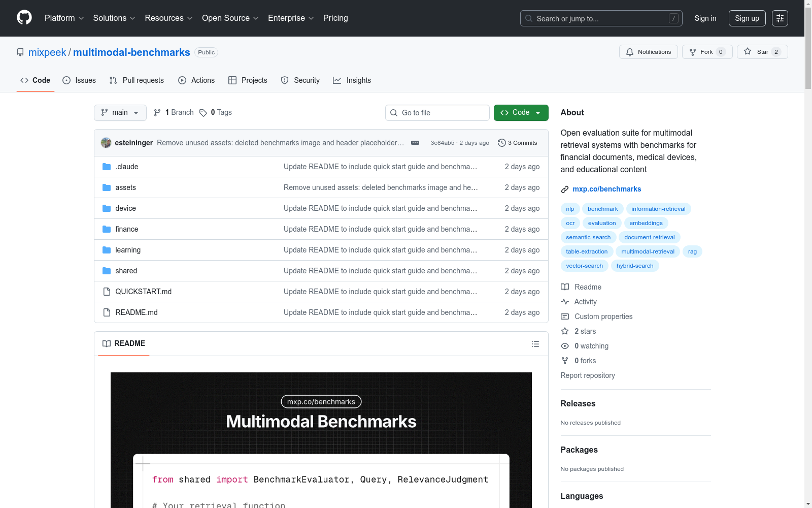Image resolution: width=812 pixels, height=508 pixels.
Task: Open the Packages section heading
Action: [x=579, y=450]
